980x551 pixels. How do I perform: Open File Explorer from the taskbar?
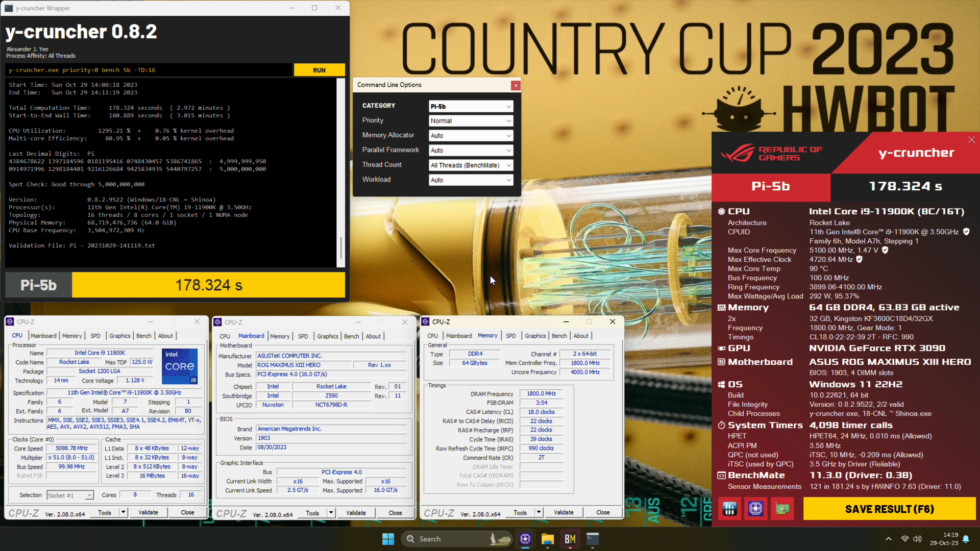pos(548,539)
